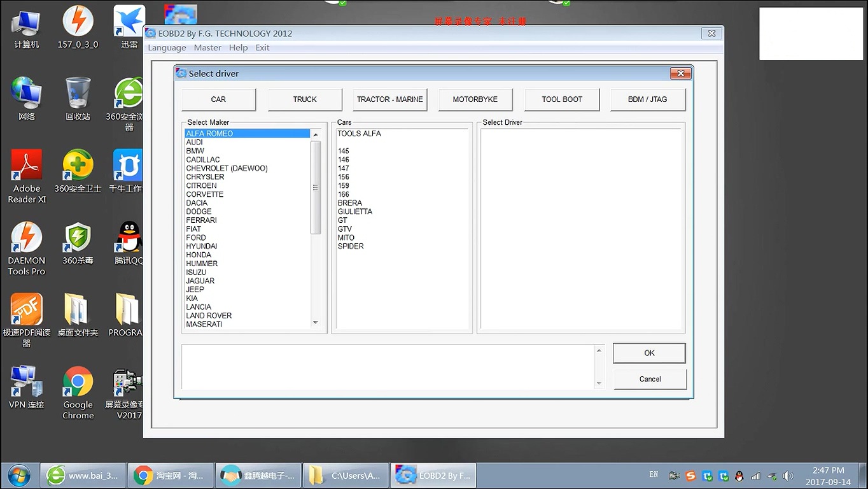The width and height of the screenshot is (868, 489).
Task: Open the Master menu
Action: pyautogui.click(x=207, y=48)
